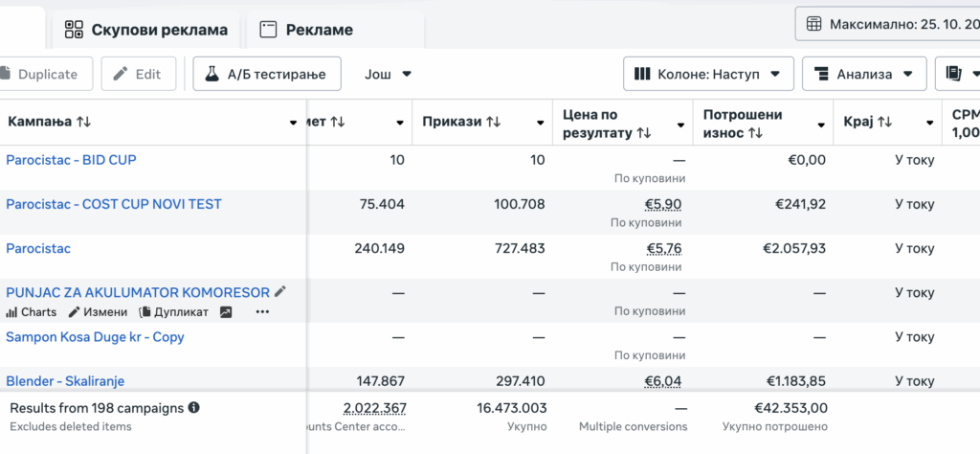Switch to the Рекламе tab
This screenshot has width=980, height=454.
click(x=306, y=30)
